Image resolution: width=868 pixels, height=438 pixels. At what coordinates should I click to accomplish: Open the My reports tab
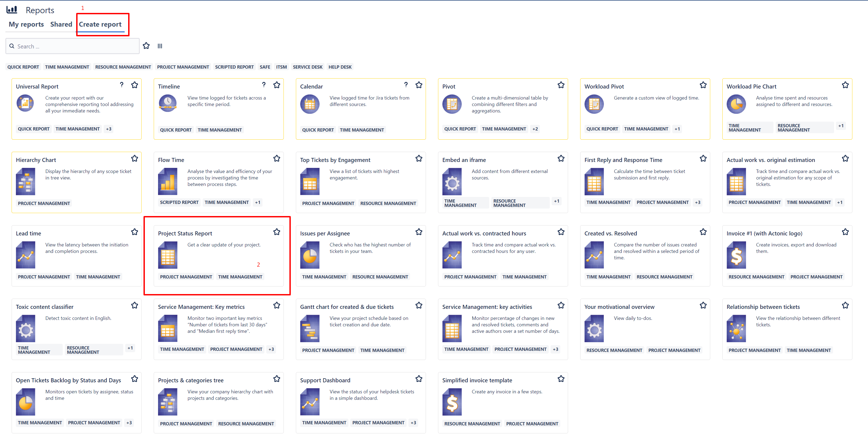tap(26, 24)
